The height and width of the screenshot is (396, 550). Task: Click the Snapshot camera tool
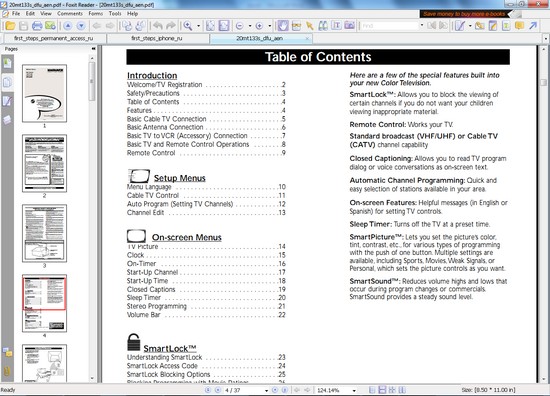[x=349, y=26]
